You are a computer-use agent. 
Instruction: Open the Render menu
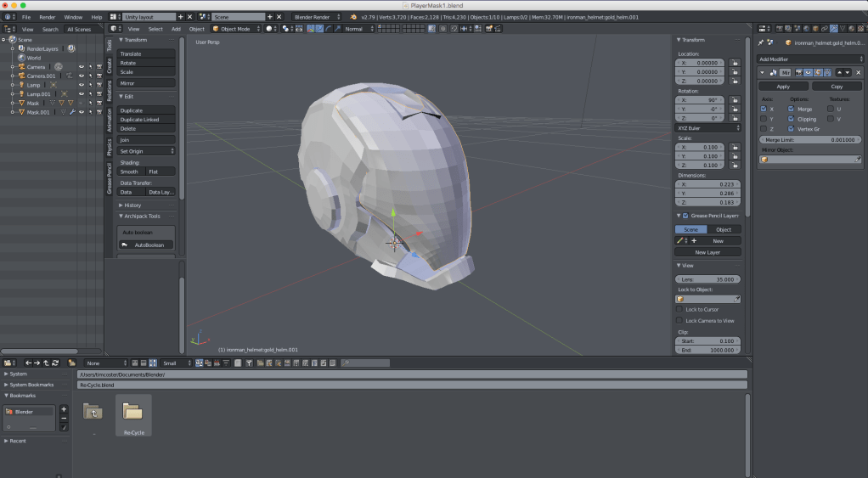pyautogui.click(x=48, y=17)
